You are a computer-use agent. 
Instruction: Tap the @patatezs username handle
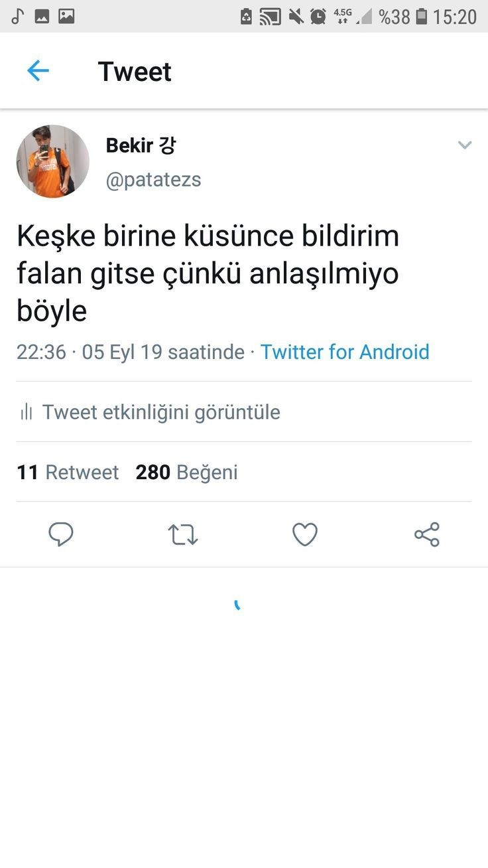pyautogui.click(x=153, y=179)
